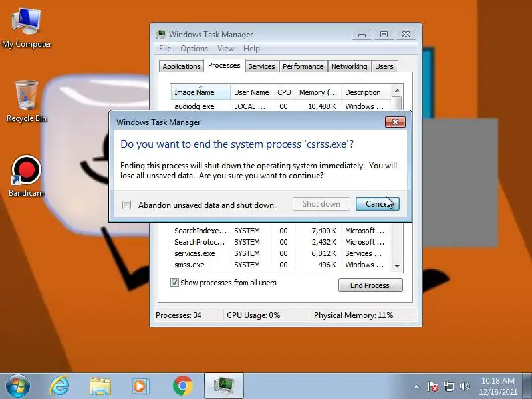The width and height of the screenshot is (532, 399).
Task: Click CPU Usage: 0% status entry
Action: pyautogui.click(x=253, y=315)
